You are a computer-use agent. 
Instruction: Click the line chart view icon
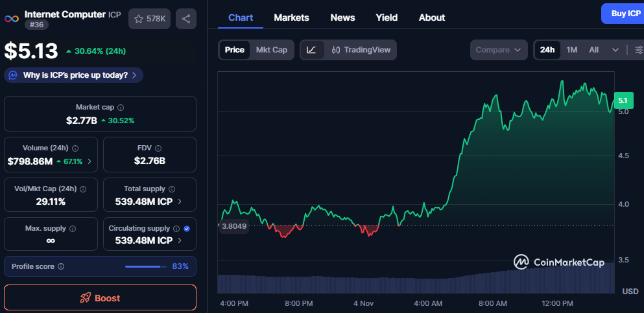[x=312, y=50]
